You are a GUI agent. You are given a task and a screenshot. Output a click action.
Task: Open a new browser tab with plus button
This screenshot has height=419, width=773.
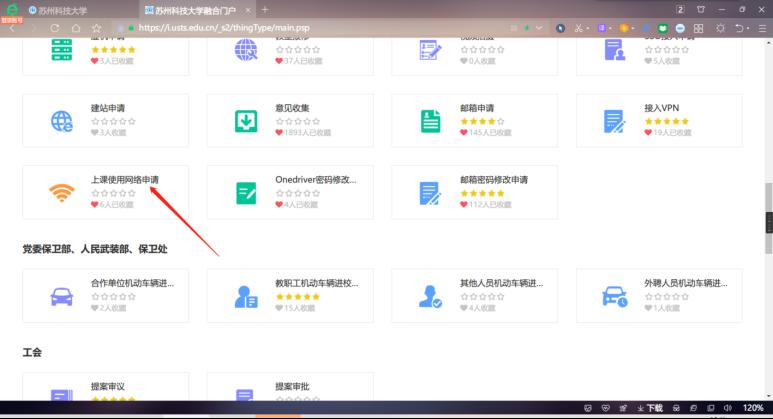tap(265, 9)
